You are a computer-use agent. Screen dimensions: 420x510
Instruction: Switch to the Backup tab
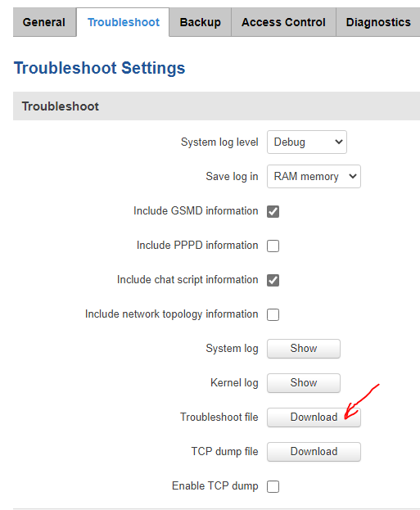point(200,22)
